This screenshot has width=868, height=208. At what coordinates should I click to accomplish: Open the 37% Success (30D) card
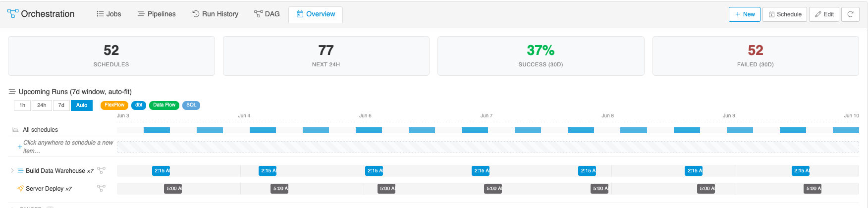tap(541, 56)
